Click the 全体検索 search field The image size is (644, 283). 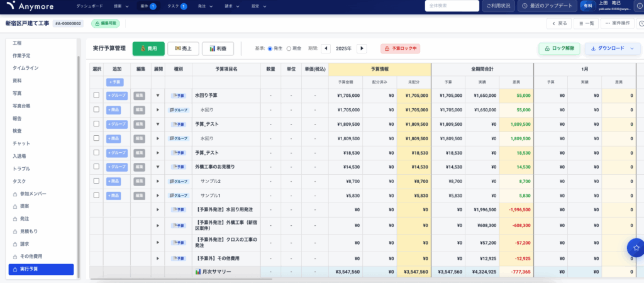452,6
